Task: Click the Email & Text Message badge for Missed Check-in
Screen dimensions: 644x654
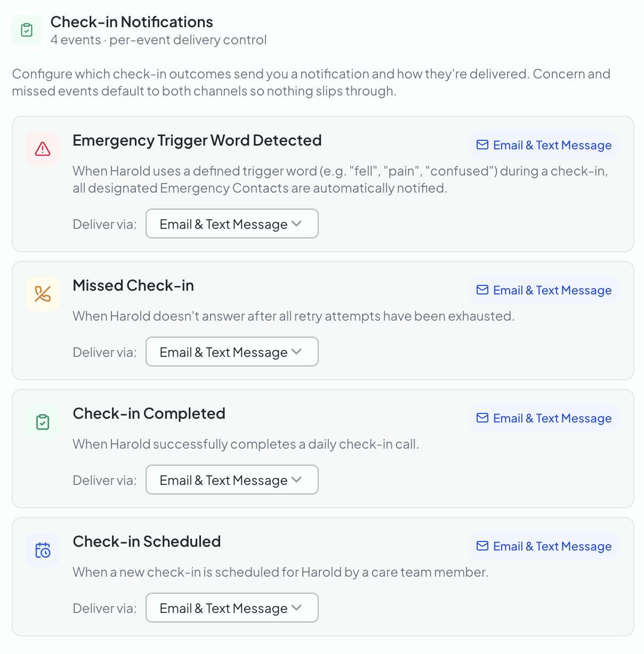Action: click(x=543, y=290)
